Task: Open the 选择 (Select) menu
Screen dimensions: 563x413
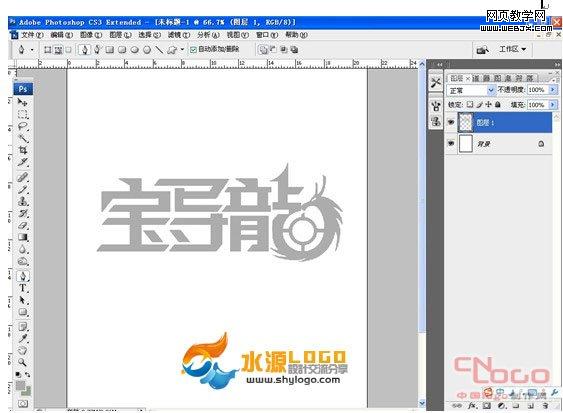Action: tap(150, 35)
